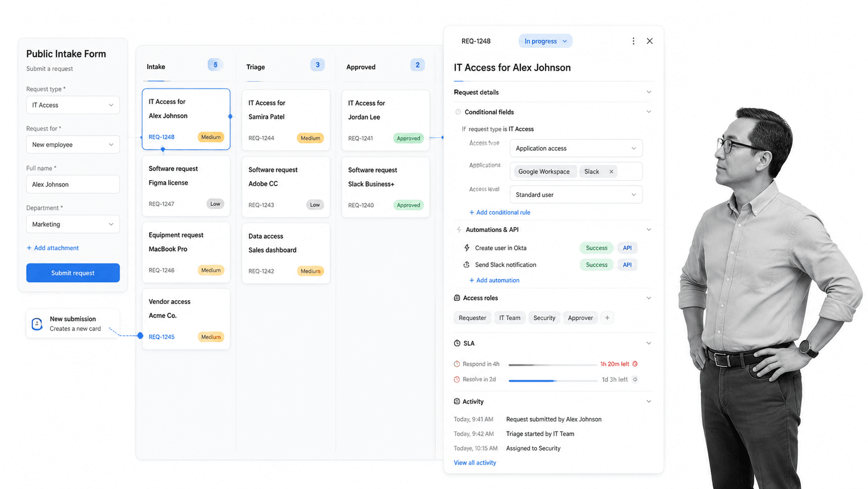The image size is (868, 489).
Task: Click the API badge for Create user in Okta
Action: point(627,248)
